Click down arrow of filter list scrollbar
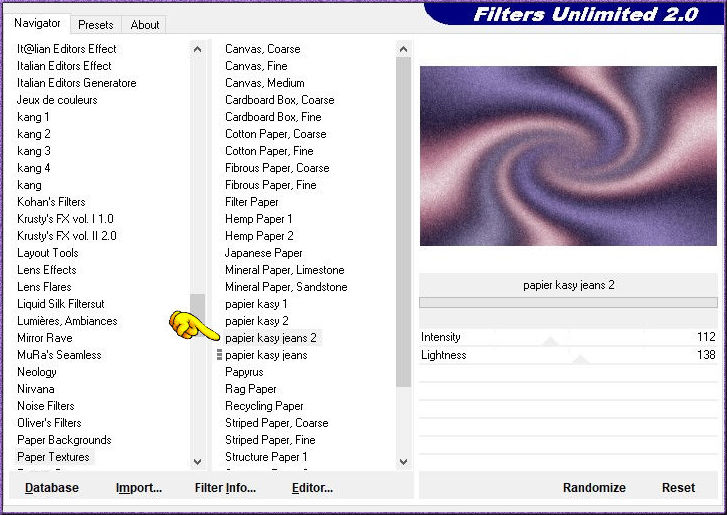Image resolution: width=727 pixels, height=515 pixels. (x=403, y=462)
